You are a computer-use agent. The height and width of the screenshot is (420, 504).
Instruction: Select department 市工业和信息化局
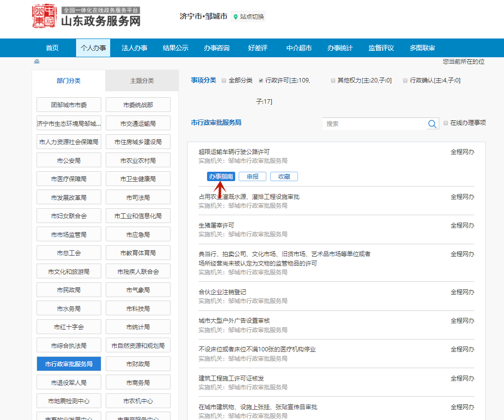[x=138, y=216]
